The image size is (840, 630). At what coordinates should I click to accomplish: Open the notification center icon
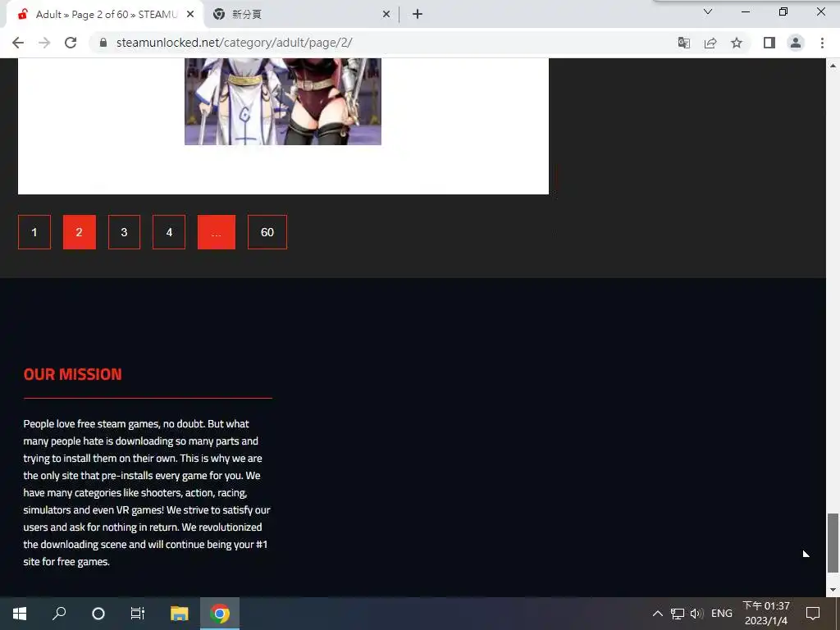(x=813, y=614)
